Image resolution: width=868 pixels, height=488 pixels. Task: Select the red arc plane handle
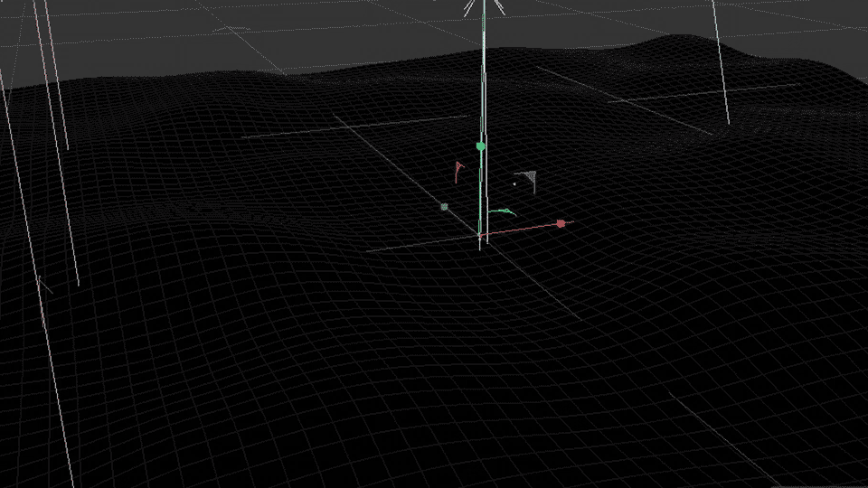(x=458, y=172)
